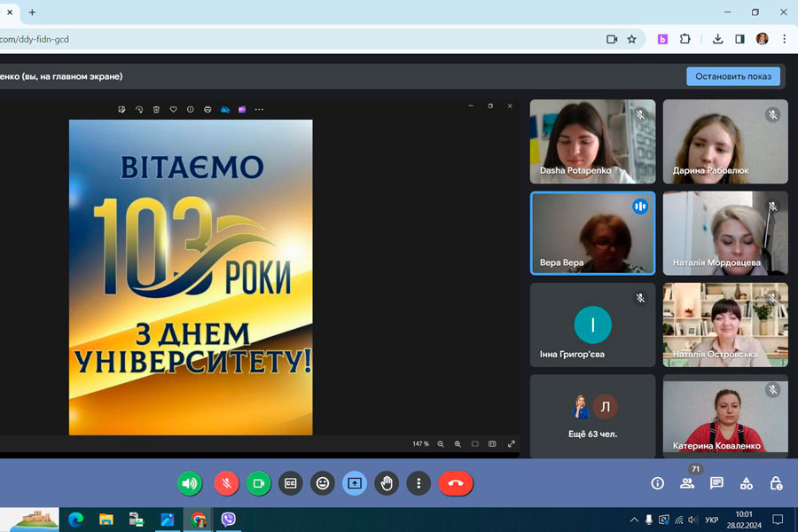Open Microsoft Edge from taskbar
Viewport: 798px width, 532px height.
tap(76, 520)
